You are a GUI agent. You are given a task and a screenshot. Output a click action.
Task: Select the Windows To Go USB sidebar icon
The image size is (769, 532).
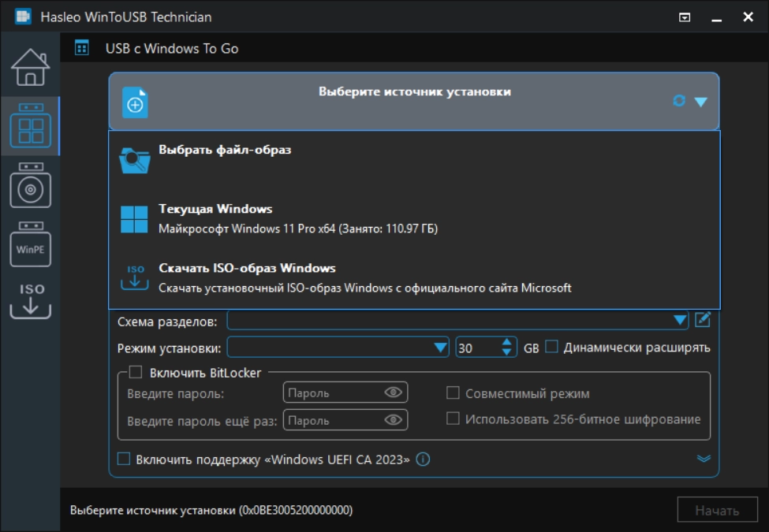[31, 126]
